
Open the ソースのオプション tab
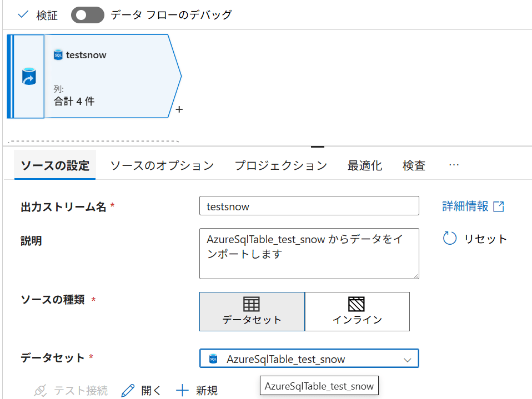tap(162, 165)
